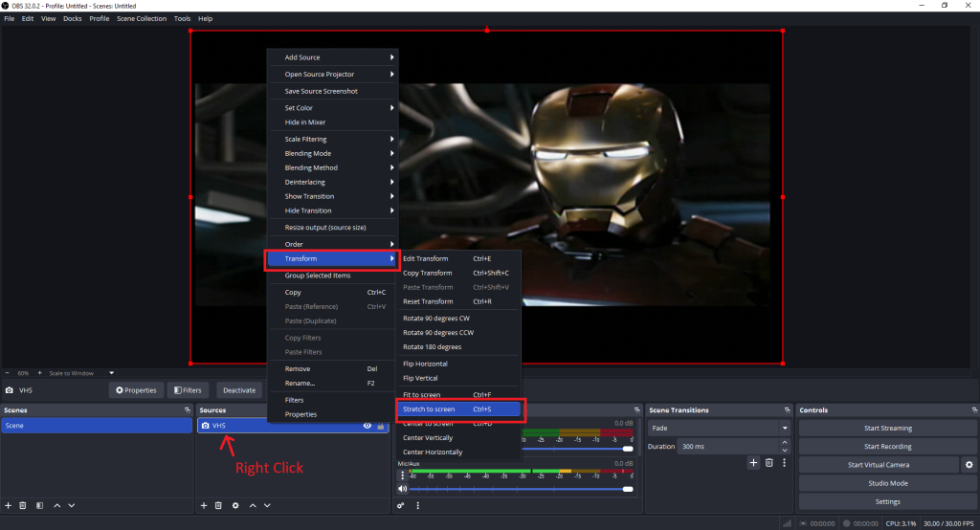
Task: Select Flip Horizontal in submenu
Action: pos(458,364)
